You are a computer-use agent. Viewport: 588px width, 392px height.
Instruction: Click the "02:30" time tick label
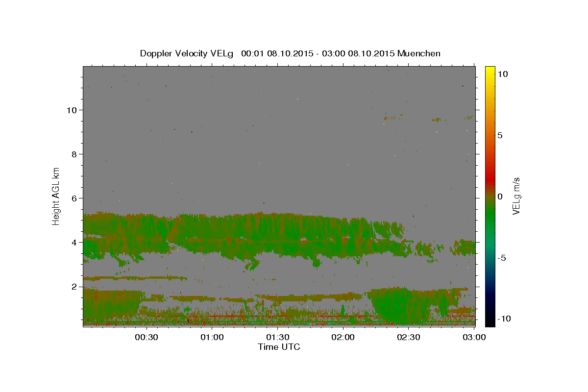click(x=409, y=337)
